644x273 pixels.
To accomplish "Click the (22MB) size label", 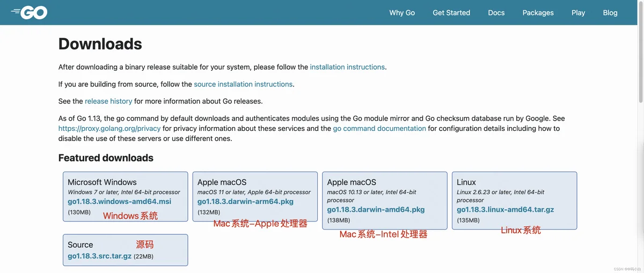I will 143,257.
